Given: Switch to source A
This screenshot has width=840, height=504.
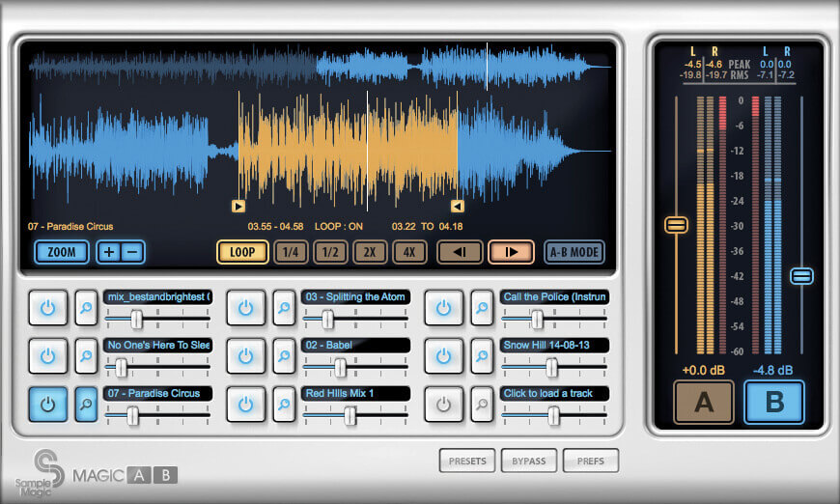Looking at the screenshot, I should click(704, 403).
